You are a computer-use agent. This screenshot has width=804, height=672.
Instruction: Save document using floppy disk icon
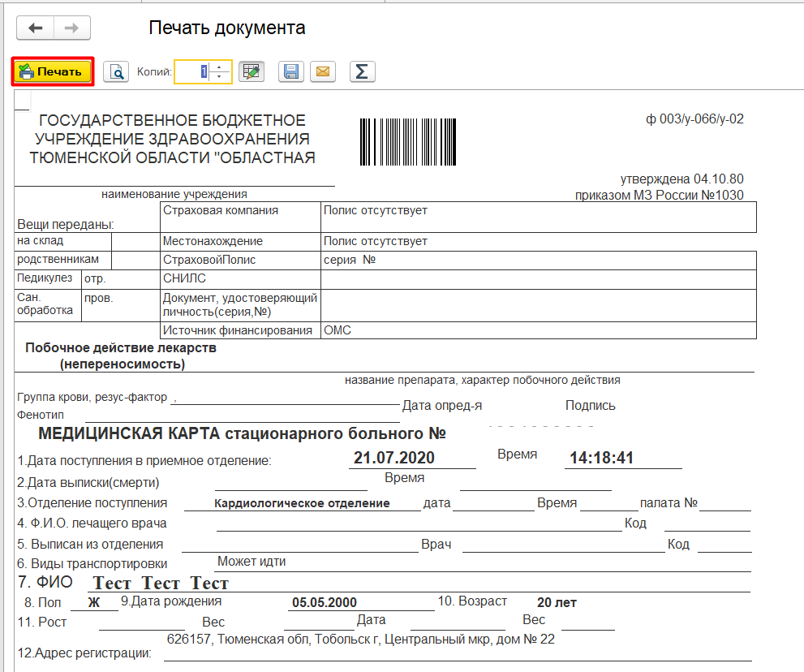(x=291, y=71)
